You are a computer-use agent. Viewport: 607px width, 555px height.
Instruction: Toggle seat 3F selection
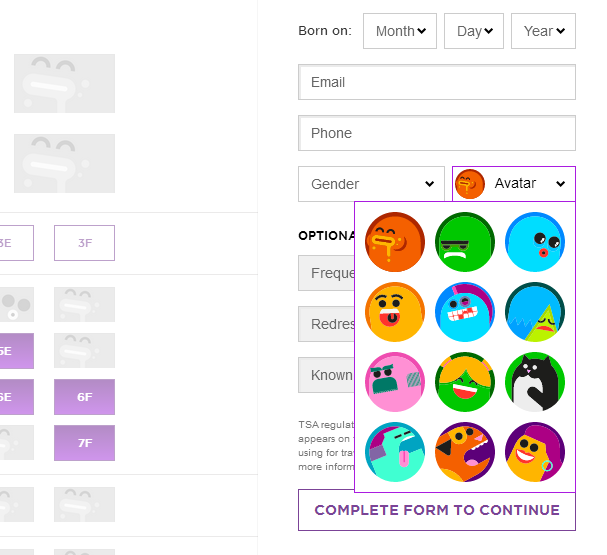click(84, 243)
